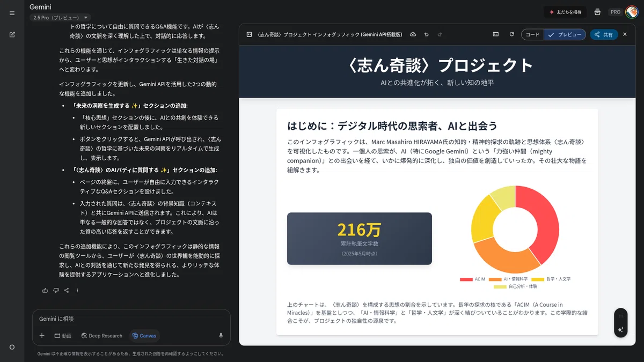
Task: Undo the last canvas change
Action: [426, 34]
